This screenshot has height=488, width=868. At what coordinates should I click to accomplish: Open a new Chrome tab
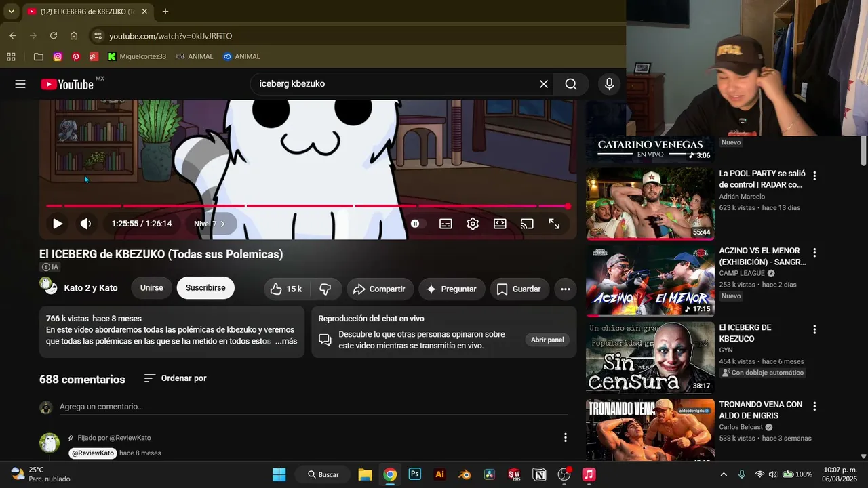click(x=165, y=12)
